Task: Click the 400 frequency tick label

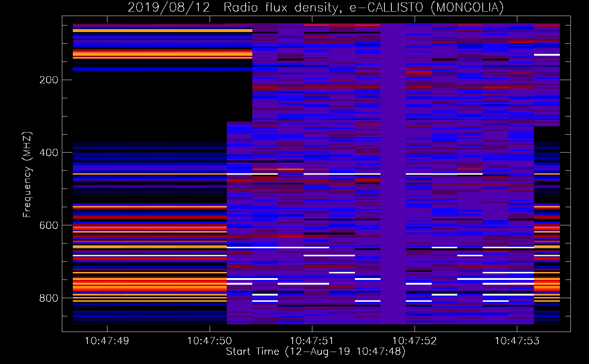Action: coord(49,153)
